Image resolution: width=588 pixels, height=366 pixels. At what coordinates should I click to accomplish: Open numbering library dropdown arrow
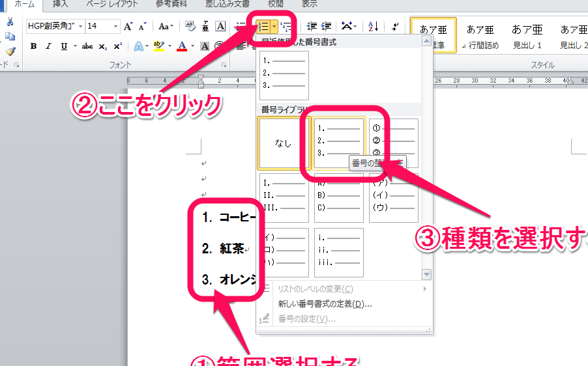click(x=274, y=27)
